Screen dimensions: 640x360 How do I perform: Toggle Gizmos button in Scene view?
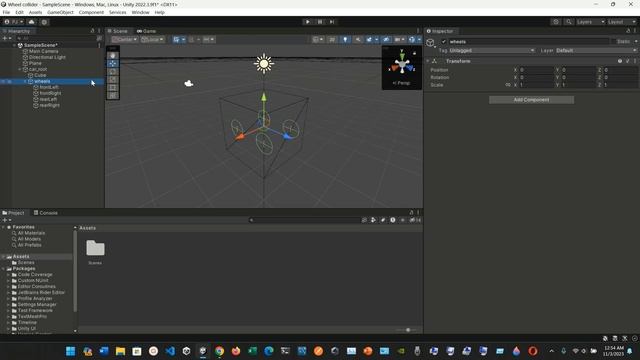coord(412,40)
